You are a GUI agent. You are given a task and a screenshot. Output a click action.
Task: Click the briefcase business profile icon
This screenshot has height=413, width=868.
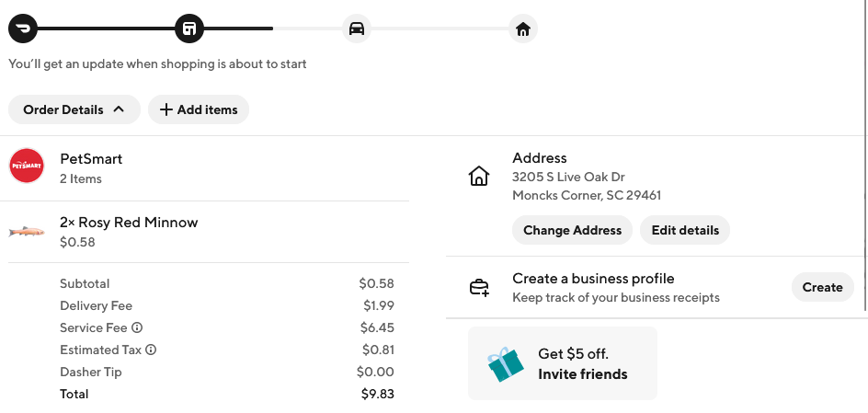(479, 288)
